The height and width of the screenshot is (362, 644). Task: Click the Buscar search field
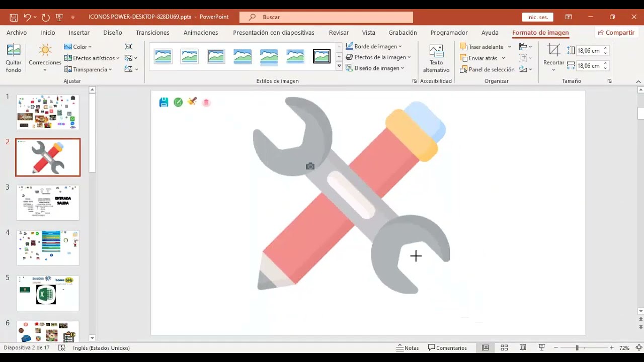click(x=326, y=17)
